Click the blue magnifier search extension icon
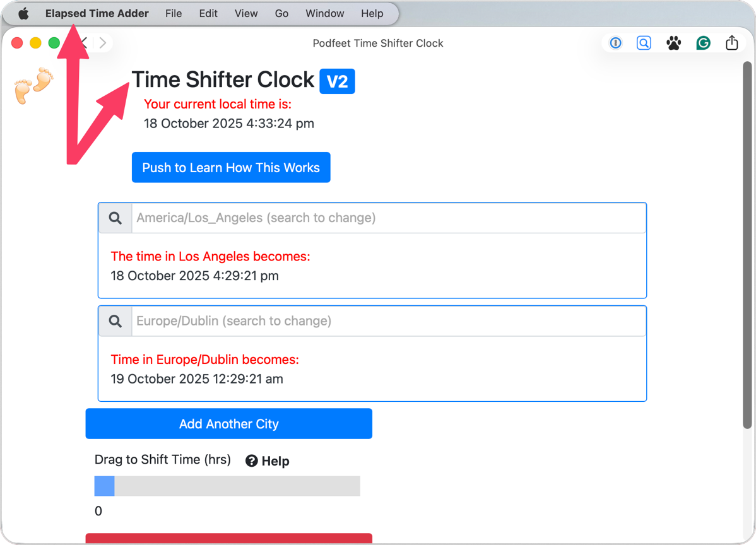Screen dimensions: 756x545 pyautogui.click(x=644, y=43)
